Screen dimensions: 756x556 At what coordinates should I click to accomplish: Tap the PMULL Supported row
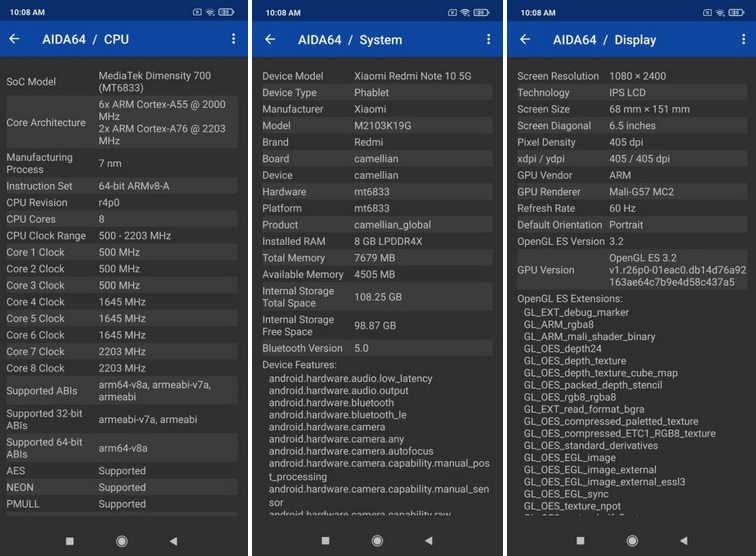(122, 504)
